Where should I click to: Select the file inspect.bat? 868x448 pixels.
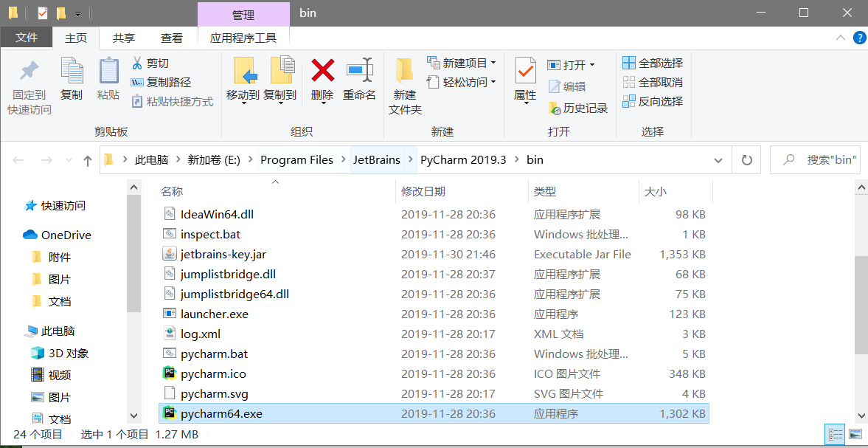pos(210,234)
